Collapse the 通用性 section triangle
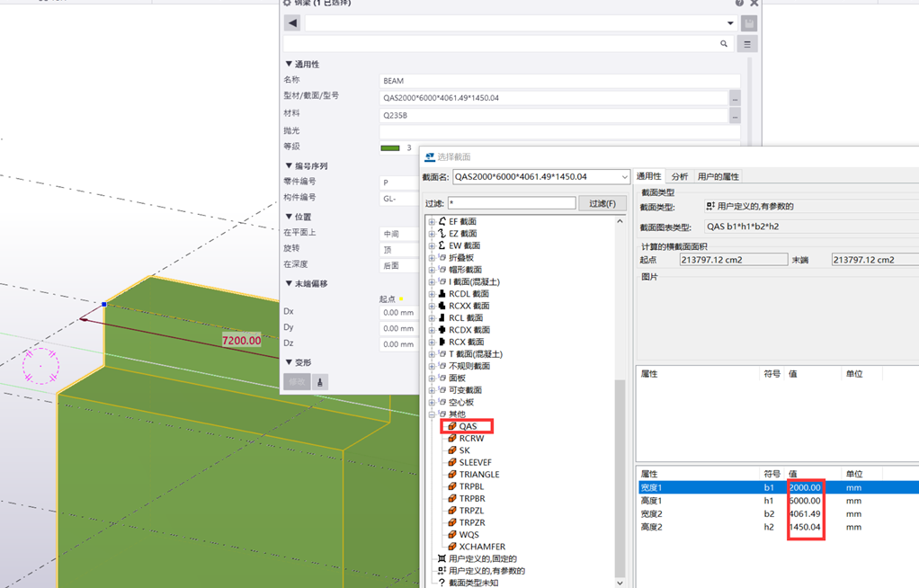This screenshot has height=588, width=919. pyautogui.click(x=289, y=65)
